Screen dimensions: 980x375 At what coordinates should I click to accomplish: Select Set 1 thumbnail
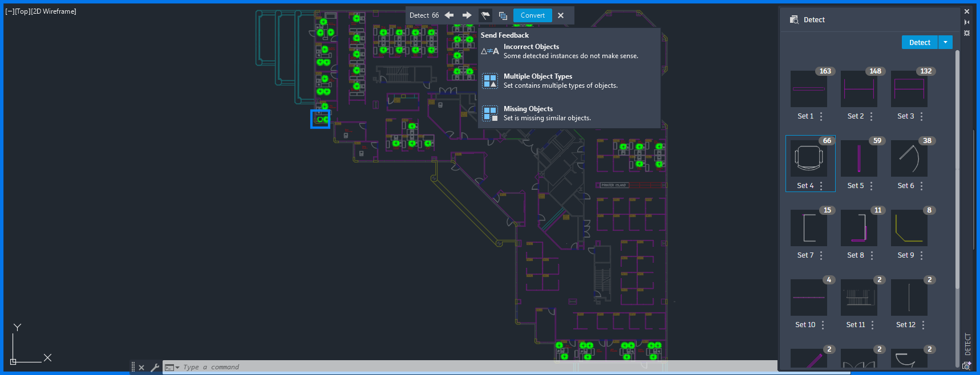(x=808, y=89)
